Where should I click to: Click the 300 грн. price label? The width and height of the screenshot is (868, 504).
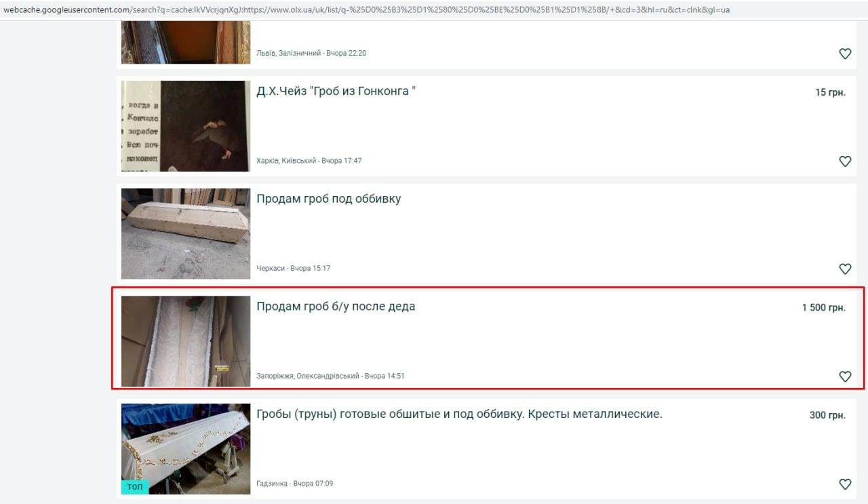(827, 415)
